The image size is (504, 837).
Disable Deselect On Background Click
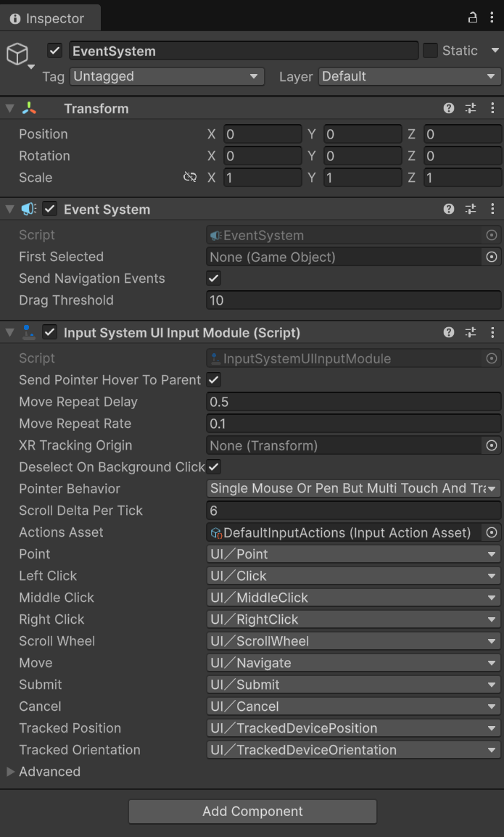[x=213, y=466]
